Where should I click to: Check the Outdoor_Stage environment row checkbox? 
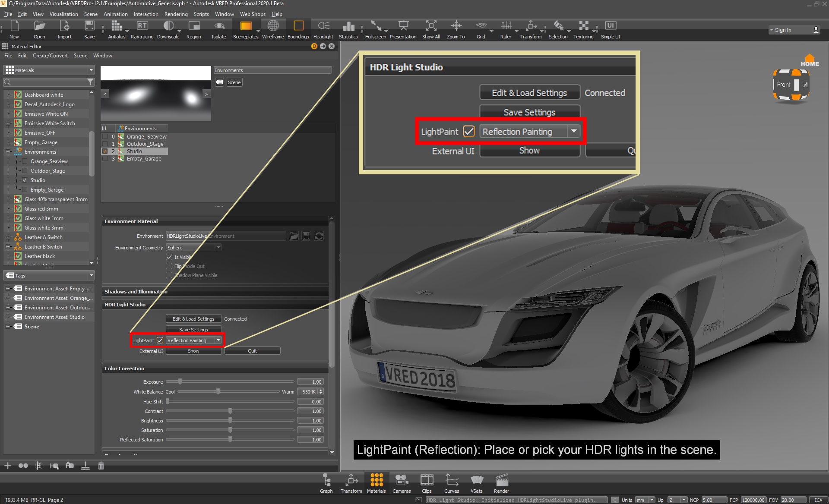pyautogui.click(x=105, y=144)
